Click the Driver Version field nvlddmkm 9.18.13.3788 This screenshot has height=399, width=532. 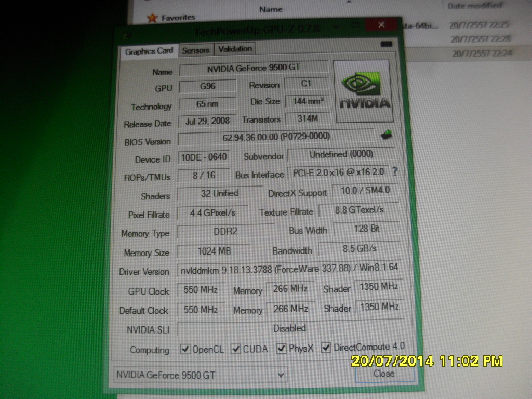click(x=289, y=269)
